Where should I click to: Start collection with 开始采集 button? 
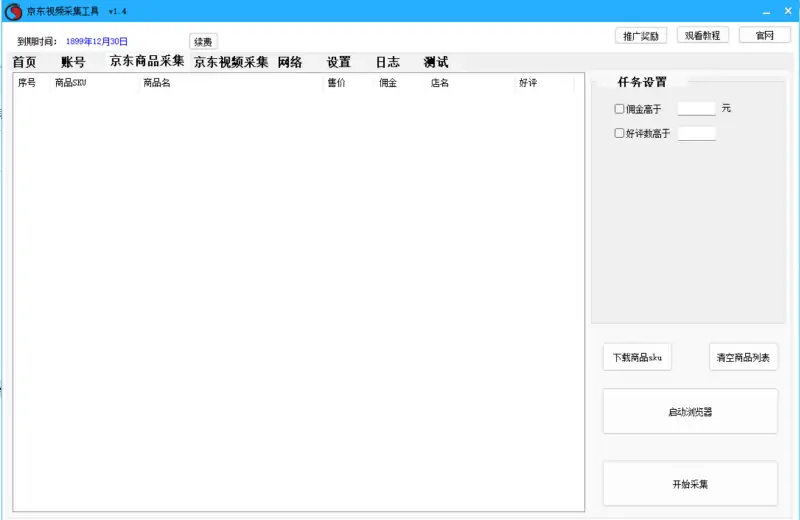pyautogui.click(x=690, y=484)
